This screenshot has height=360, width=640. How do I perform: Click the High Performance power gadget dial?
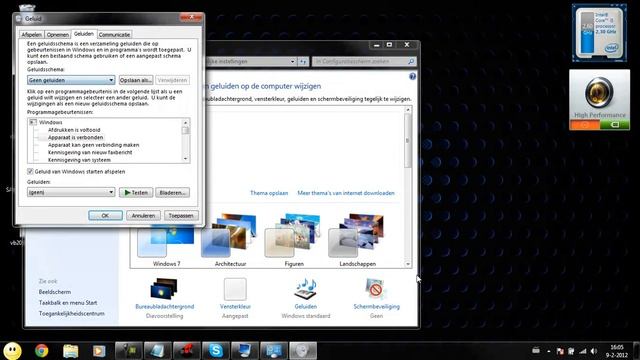point(599,92)
